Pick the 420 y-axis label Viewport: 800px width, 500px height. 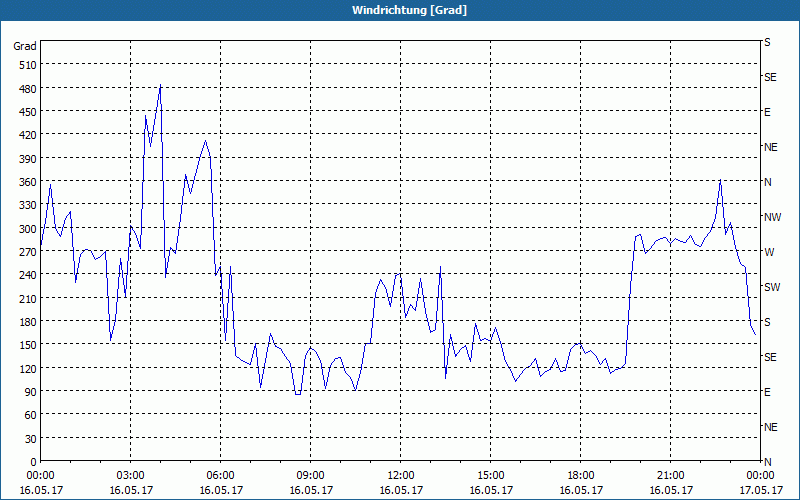[28, 135]
